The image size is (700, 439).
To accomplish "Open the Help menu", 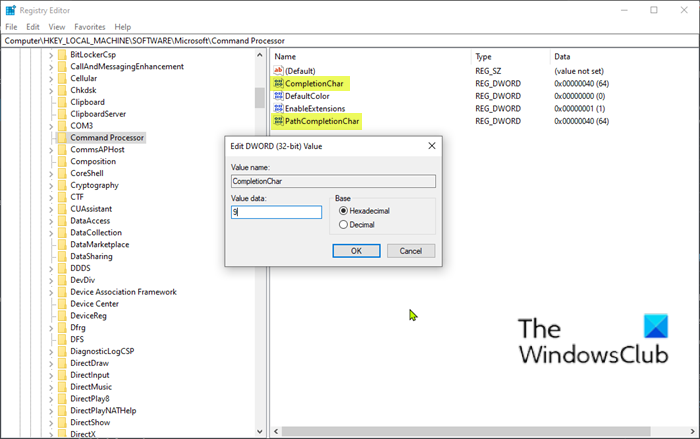I will 122,27.
